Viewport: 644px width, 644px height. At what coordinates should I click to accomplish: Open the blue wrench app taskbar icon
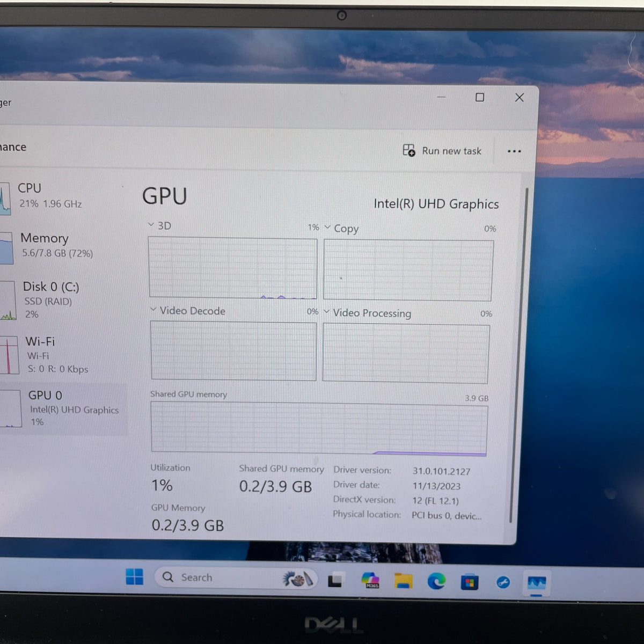(x=503, y=582)
